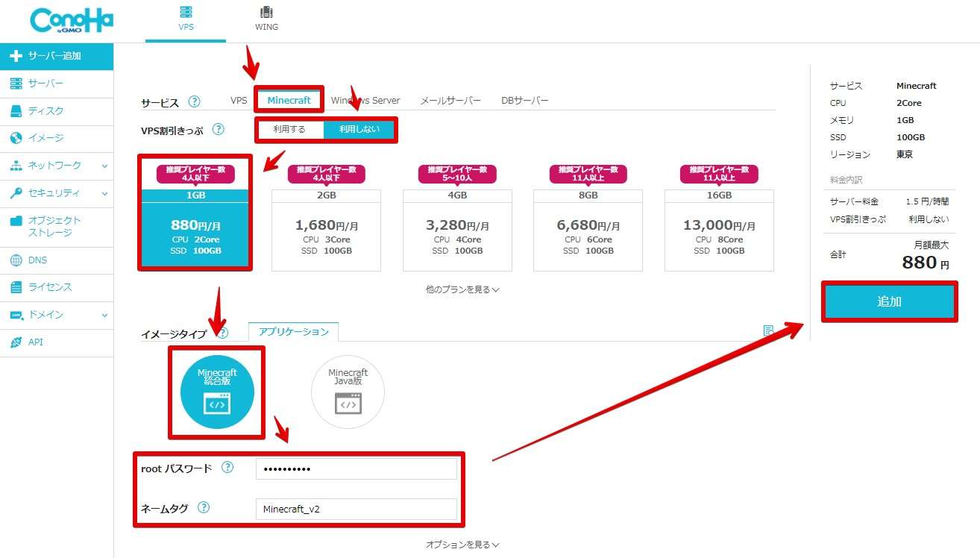980x558 pixels.
Task: Click the セキュリティ key icon
Action: coord(16,193)
